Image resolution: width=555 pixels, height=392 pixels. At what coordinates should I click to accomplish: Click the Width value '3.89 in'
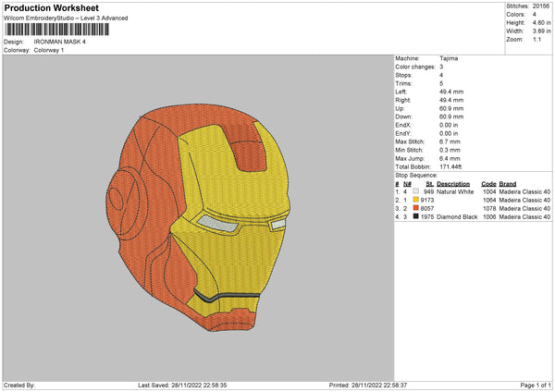(541, 31)
